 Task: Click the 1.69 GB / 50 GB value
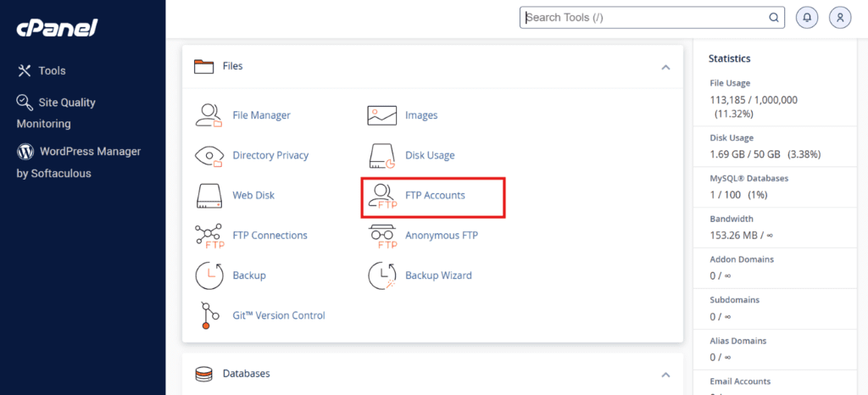tap(747, 153)
